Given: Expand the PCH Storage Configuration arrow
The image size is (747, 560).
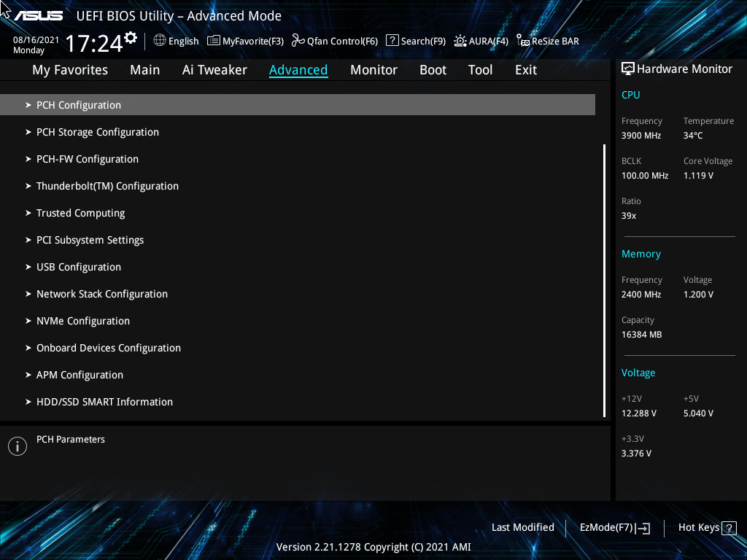Looking at the screenshot, I should tap(28, 132).
